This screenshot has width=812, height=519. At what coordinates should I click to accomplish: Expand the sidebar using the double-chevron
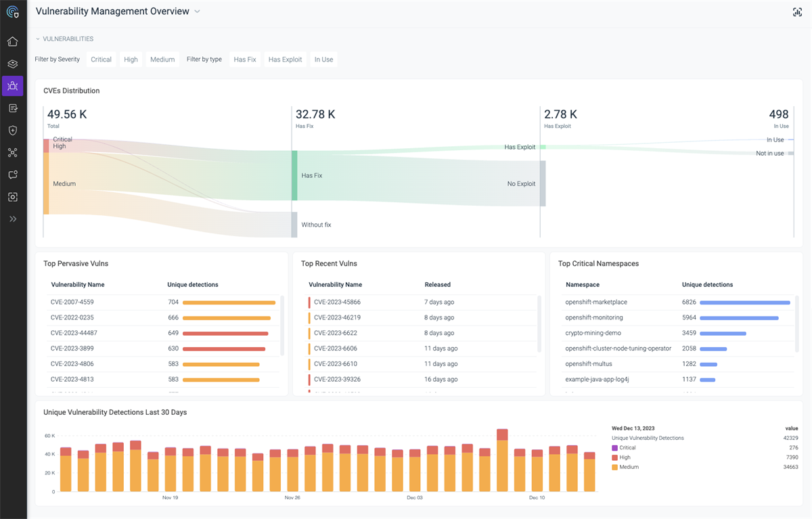coord(12,219)
